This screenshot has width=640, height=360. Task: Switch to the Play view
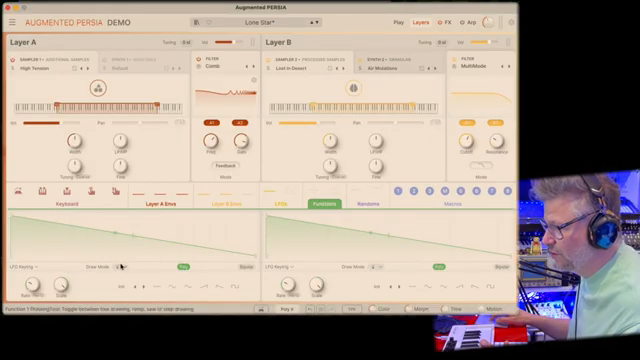[x=398, y=22]
